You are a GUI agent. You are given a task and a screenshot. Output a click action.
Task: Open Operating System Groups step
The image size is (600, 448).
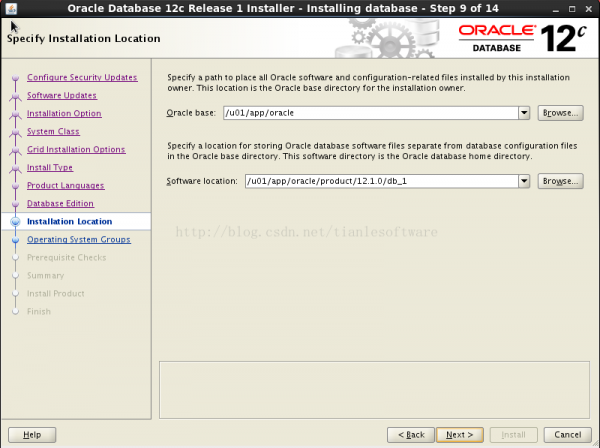[78, 239]
